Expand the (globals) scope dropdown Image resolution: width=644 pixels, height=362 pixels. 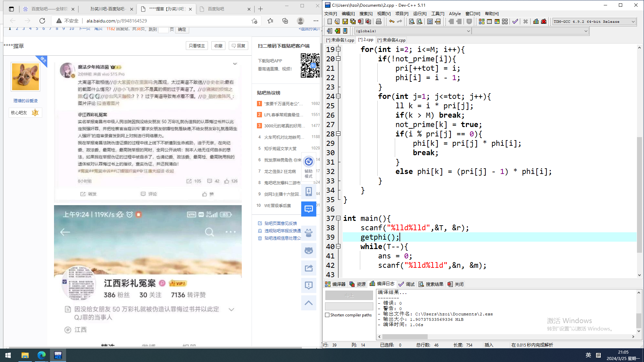468,31
